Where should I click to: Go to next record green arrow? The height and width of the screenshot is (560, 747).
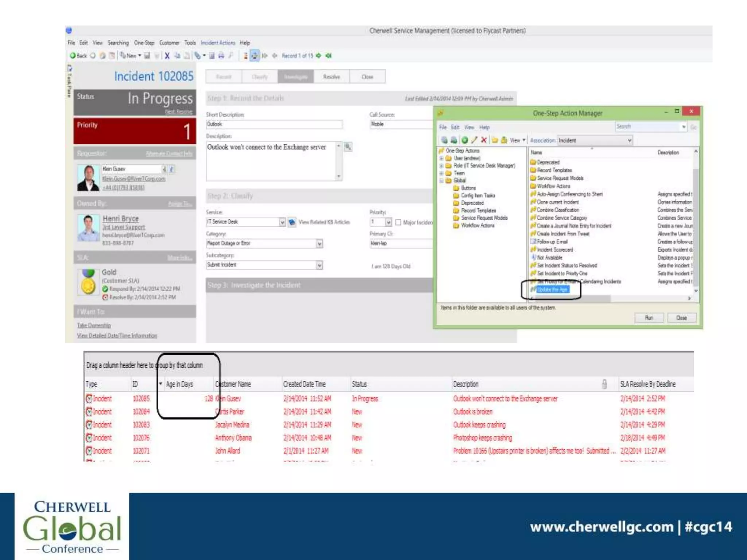point(319,56)
